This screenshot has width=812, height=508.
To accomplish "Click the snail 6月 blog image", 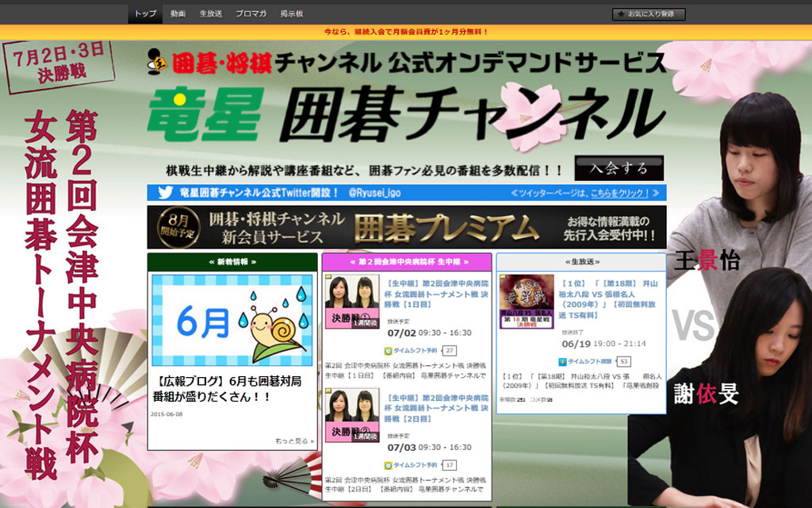I will coord(232,321).
